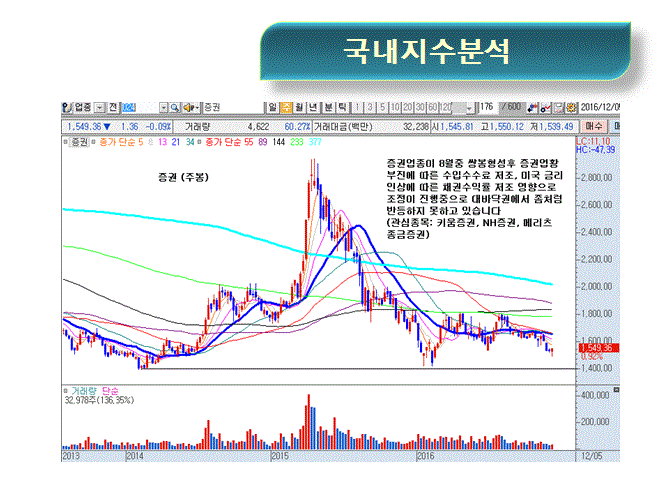This screenshot has height=498, width=668.
Task: Click the /600 total bars label
Action: [x=511, y=107]
